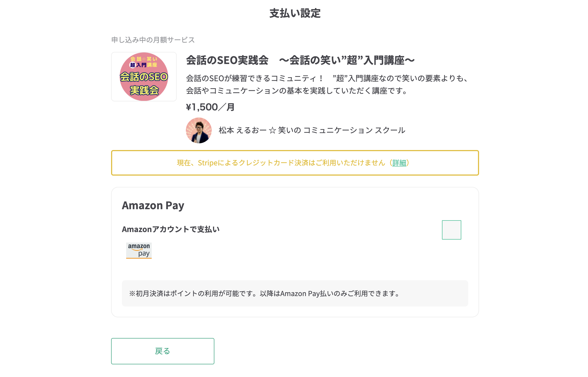Image resolution: width=588 pixels, height=377 pixels.
Task: Click the Amazon Pay section heading
Action: (153, 205)
